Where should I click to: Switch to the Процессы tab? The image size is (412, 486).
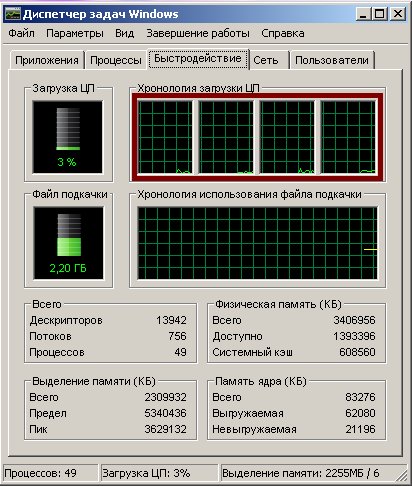(116, 60)
